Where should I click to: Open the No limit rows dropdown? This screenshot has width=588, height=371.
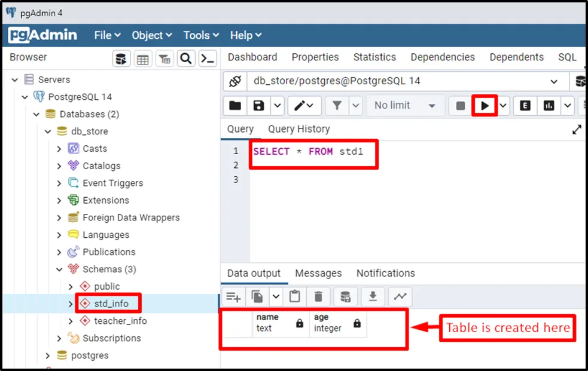coord(405,106)
